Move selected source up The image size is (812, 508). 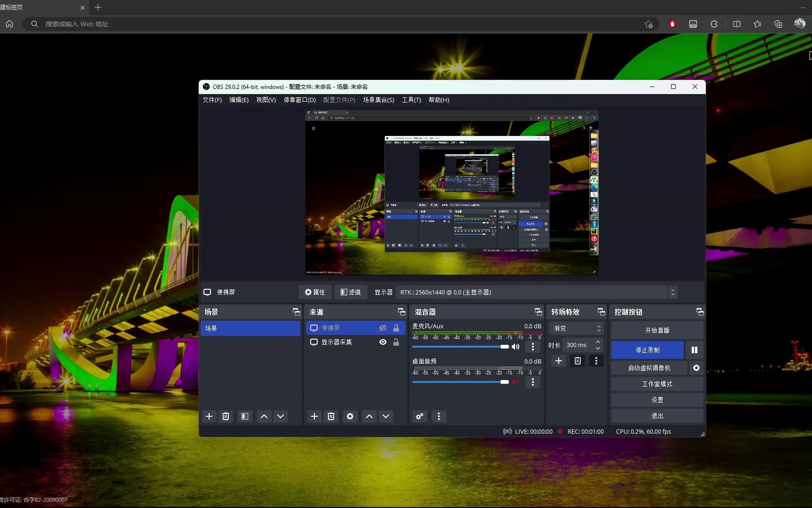[x=369, y=416]
